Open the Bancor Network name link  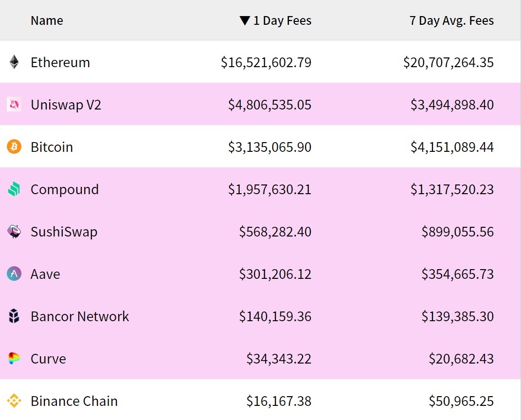point(80,316)
